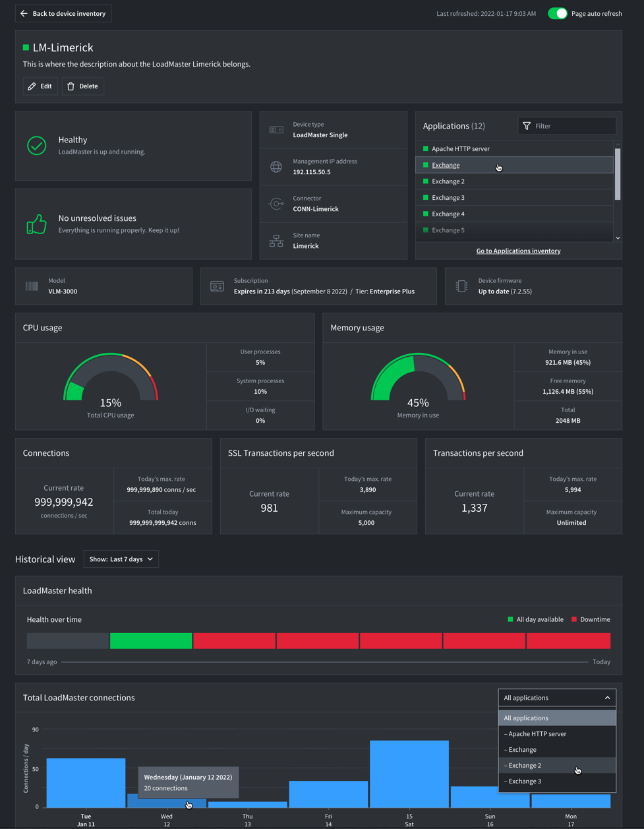Image resolution: width=644 pixels, height=829 pixels.
Task: Click the Downtime legend red swatch
Action: click(x=574, y=620)
